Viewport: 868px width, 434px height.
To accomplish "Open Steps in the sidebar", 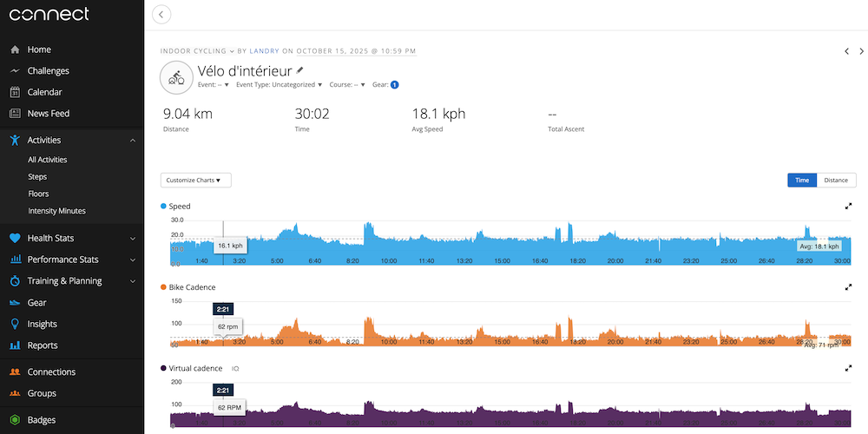I will pyautogui.click(x=37, y=177).
